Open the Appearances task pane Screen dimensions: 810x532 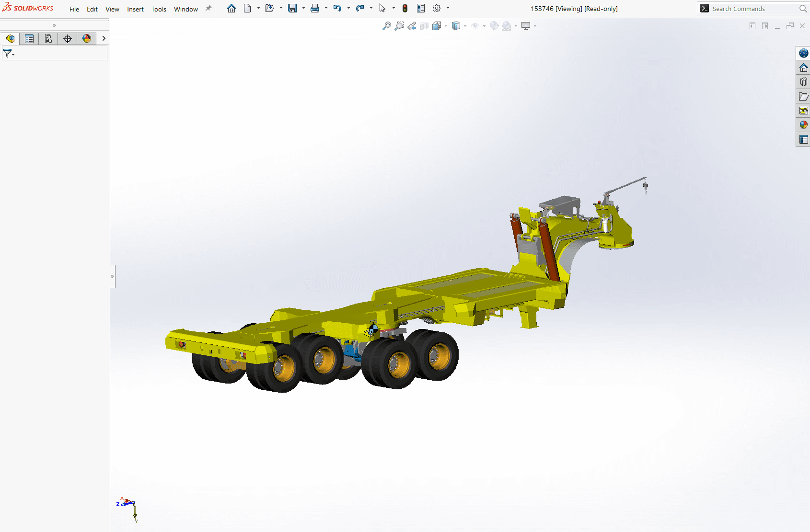click(803, 125)
